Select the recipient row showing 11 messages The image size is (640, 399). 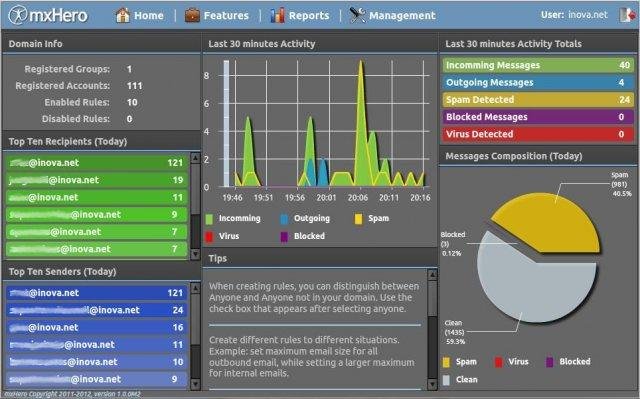click(97, 197)
